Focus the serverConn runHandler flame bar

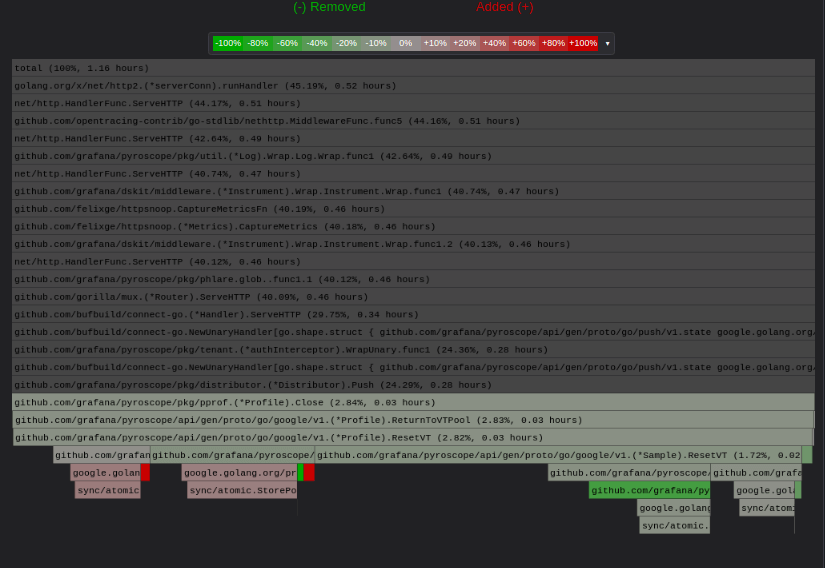tap(413, 86)
